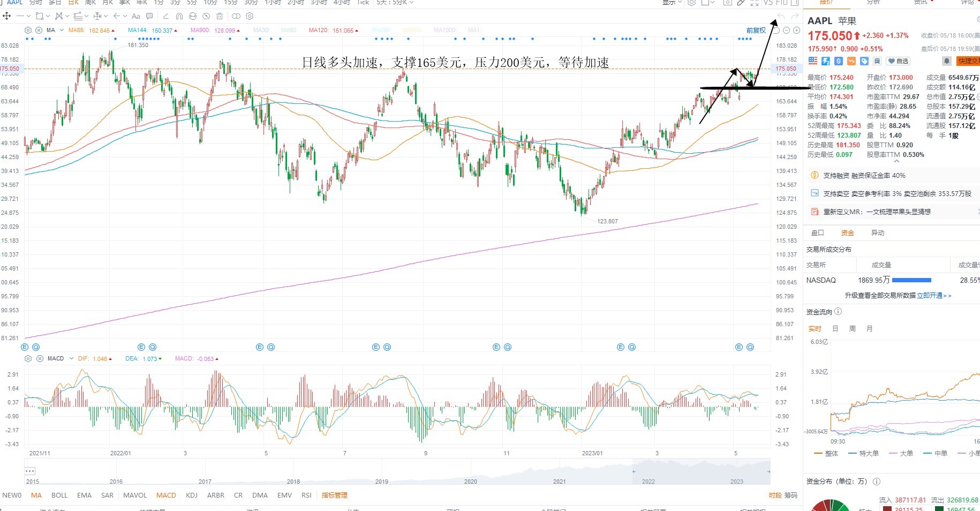Remove MACD indicator with its X icon
Image resolution: width=980 pixels, height=511 pixels.
click(x=40, y=358)
